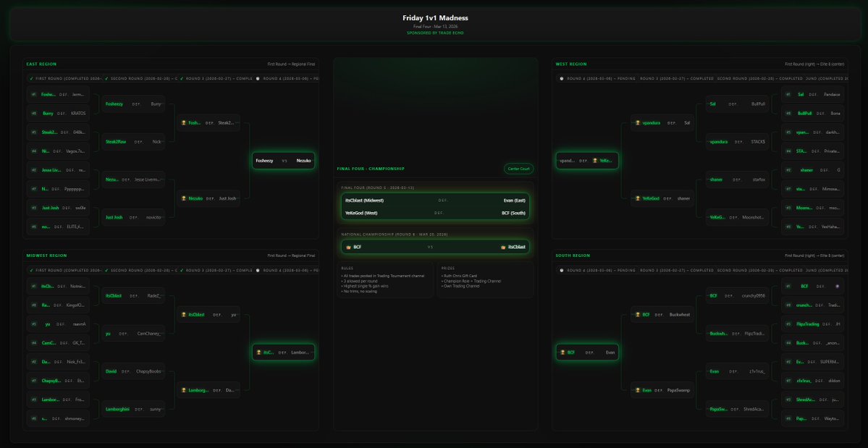Click crown icon beside BCF in National Championship
This screenshot has width=868, height=448.
tap(349, 248)
